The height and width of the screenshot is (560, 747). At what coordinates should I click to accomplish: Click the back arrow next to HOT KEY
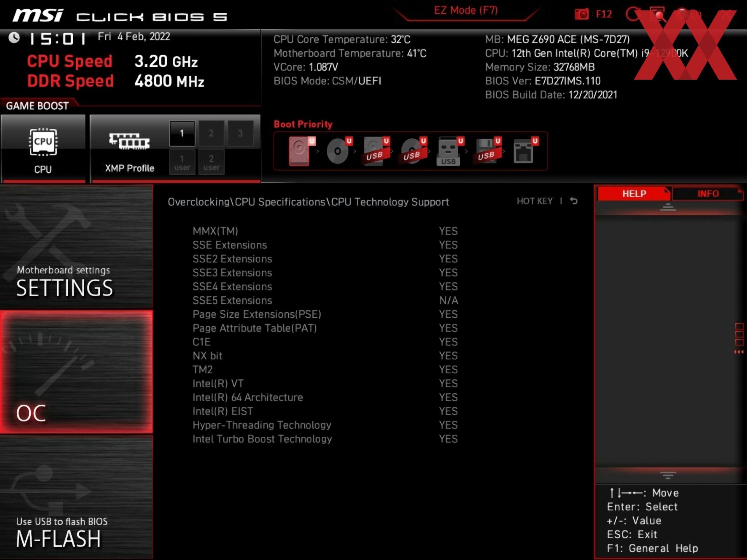pos(574,201)
